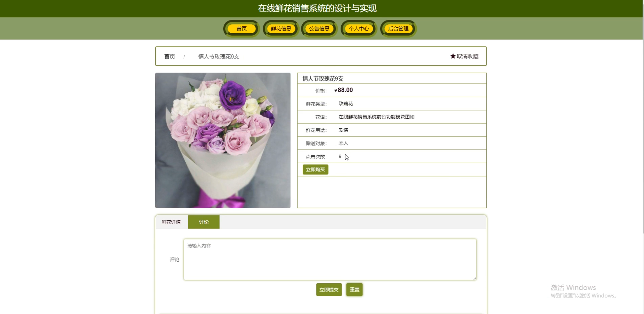Image resolution: width=644 pixels, height=314 pixels.
Task: Open 个人中心 from the navigation bar
Action: point(359,29)
